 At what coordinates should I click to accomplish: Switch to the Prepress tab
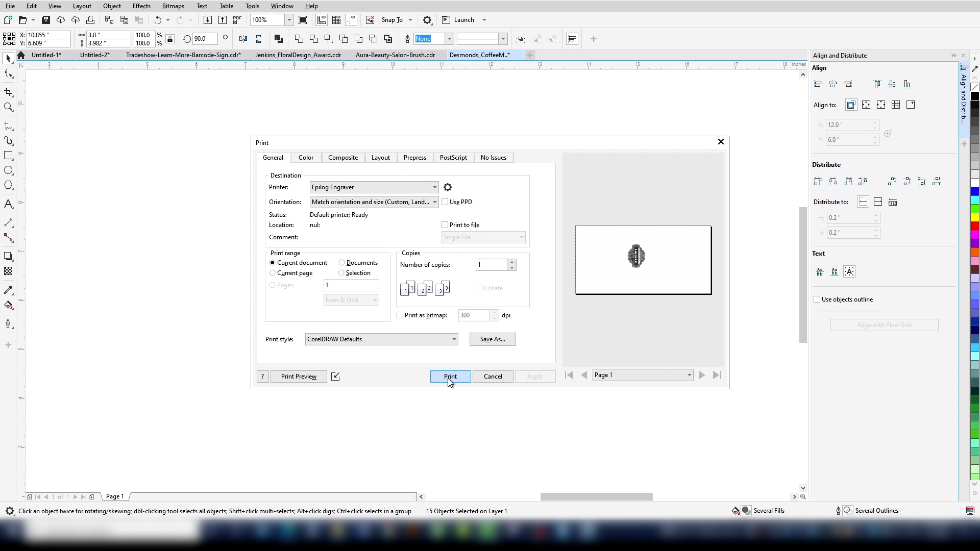[x=414, y=158]
